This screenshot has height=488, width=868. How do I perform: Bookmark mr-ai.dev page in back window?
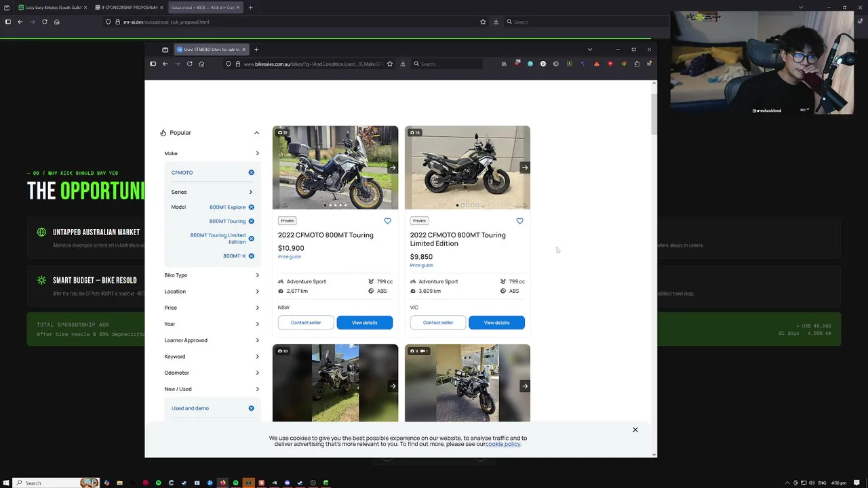[x=483, y=22]
